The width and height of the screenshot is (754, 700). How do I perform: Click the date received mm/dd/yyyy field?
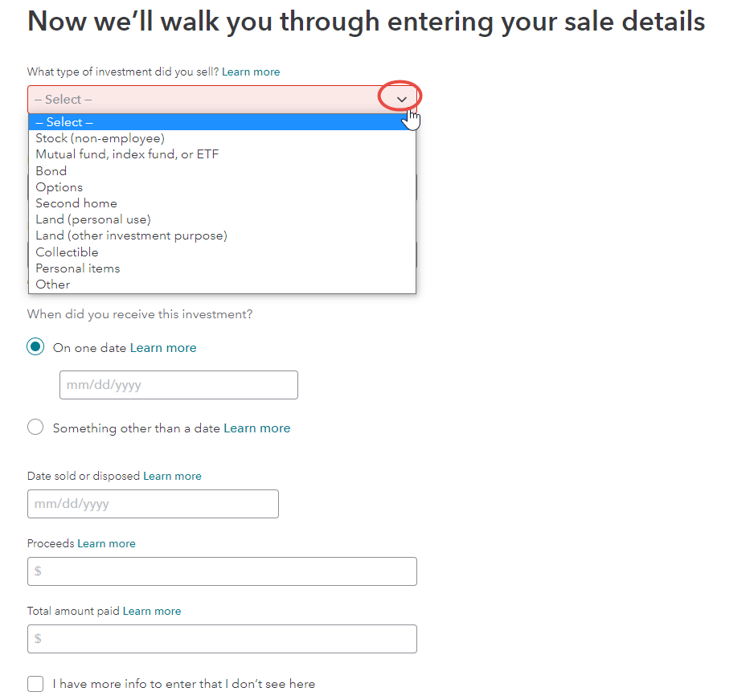click(178, 385)
